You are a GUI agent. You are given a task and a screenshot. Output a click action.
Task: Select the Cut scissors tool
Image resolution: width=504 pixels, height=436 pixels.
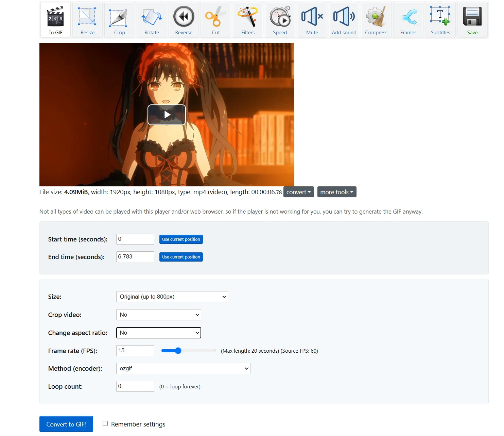[216, 20]
